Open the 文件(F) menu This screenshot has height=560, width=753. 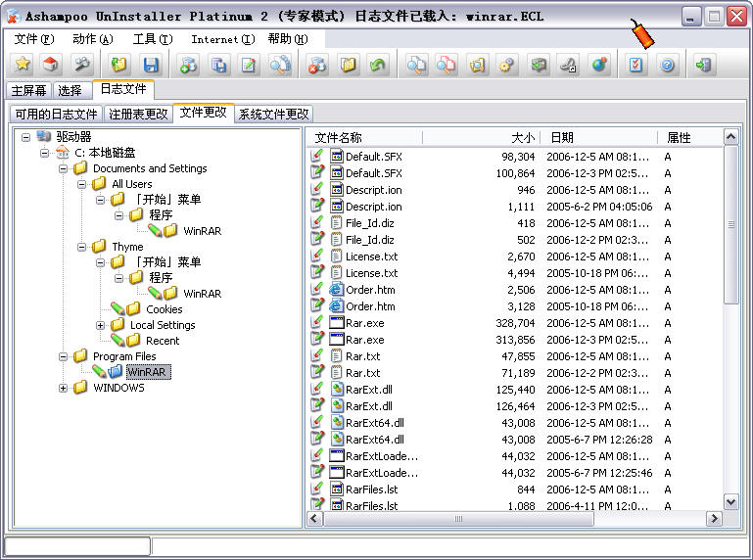pyautogui.click(x=34, y=39)
